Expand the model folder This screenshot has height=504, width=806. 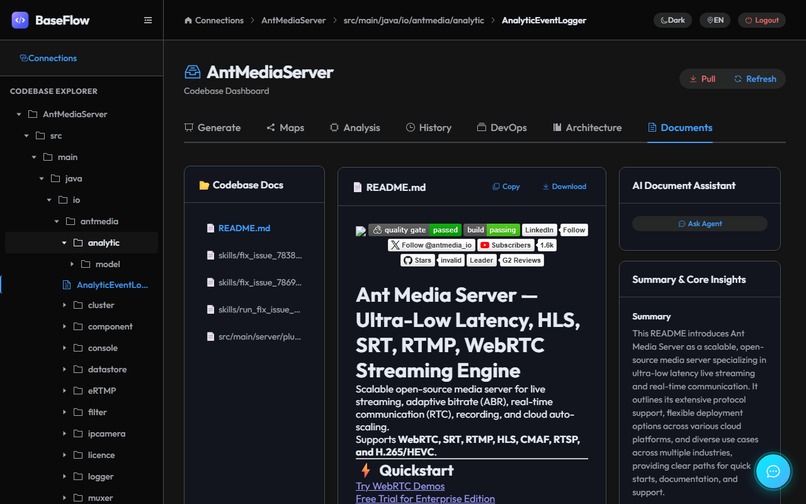[x=72, y=264]
